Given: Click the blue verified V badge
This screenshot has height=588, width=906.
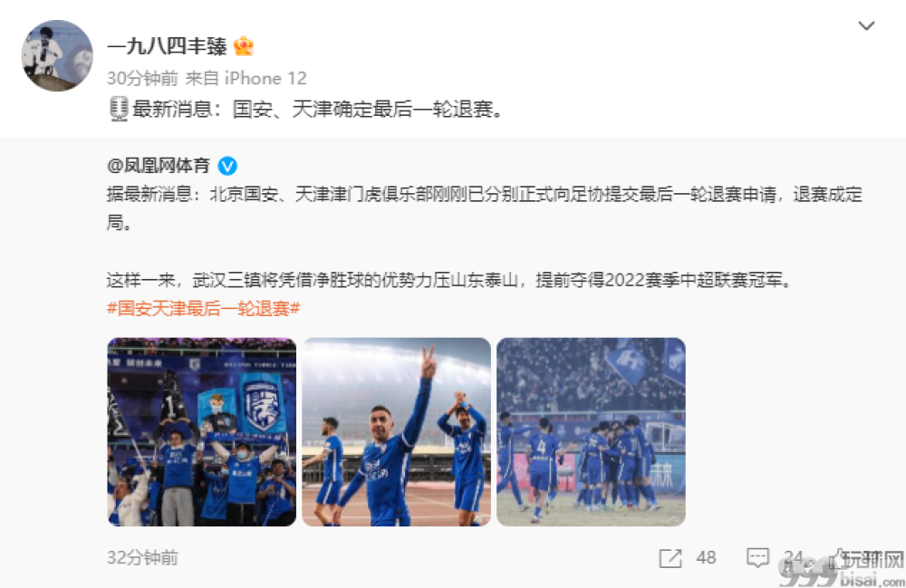Looking at the screenshot, I should pos(227,166).
